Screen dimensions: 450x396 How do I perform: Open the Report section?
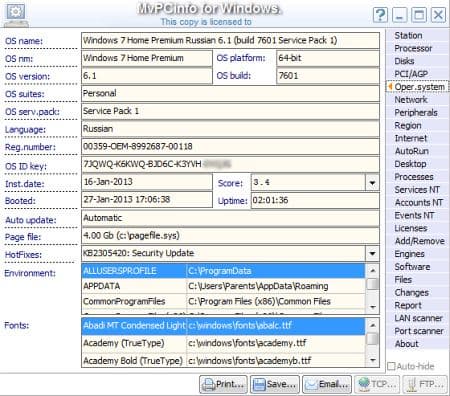pos(408,305)
